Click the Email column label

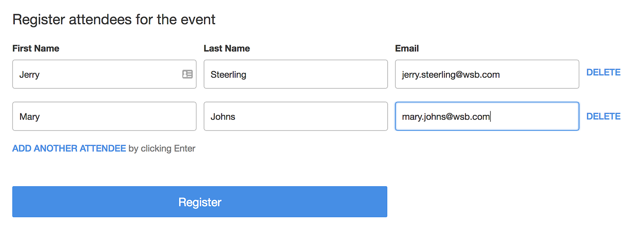tap(407, 49)
